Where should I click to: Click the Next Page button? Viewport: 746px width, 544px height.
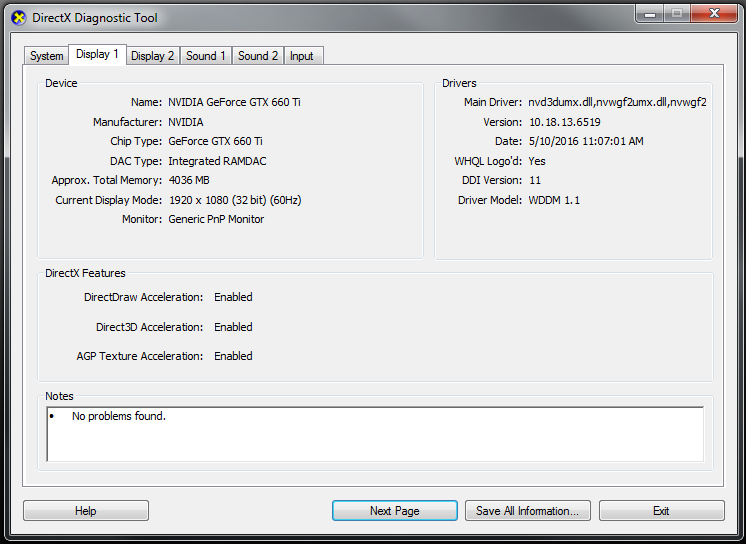click(394, 511)
